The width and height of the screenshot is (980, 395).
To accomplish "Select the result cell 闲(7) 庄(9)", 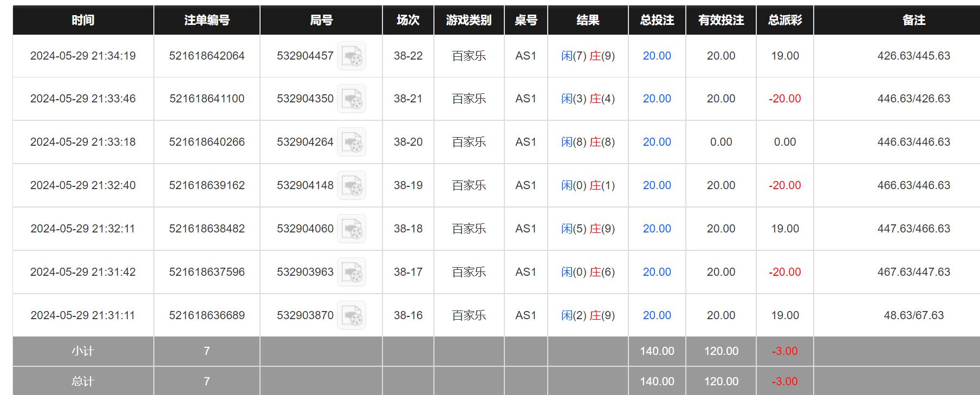I will [588, 55].
